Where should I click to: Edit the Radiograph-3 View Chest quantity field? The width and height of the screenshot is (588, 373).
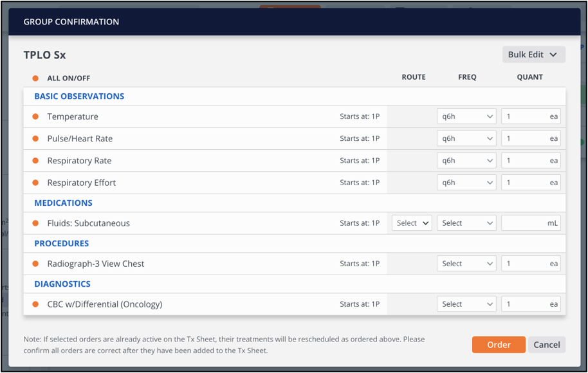coord(531,264)
